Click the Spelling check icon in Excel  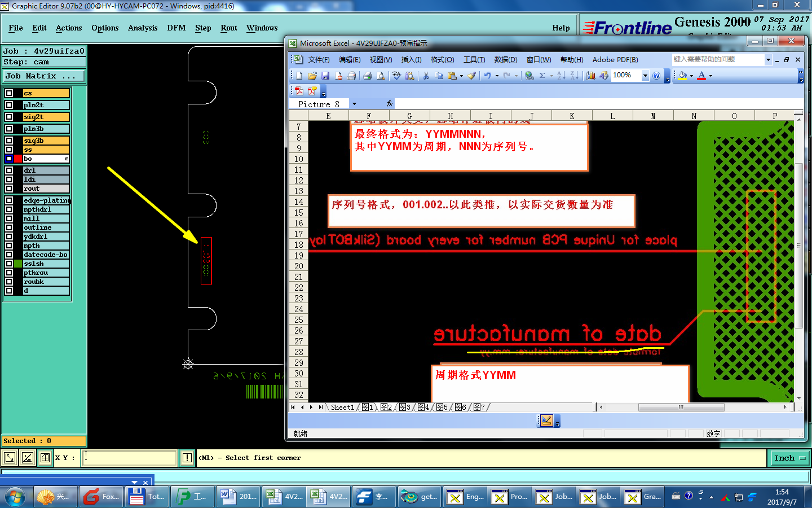click(396, 76)
